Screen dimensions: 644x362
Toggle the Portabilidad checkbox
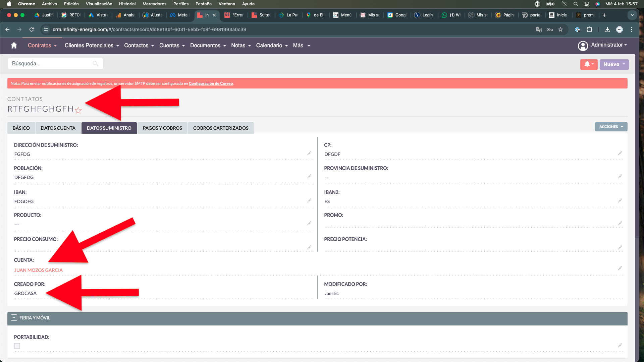point(17,346)
